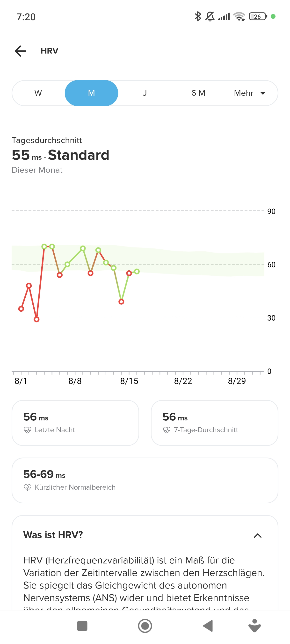
Task: Open the 7-Tage-Durchschnitt card
Action: click(x=214, y=423)
